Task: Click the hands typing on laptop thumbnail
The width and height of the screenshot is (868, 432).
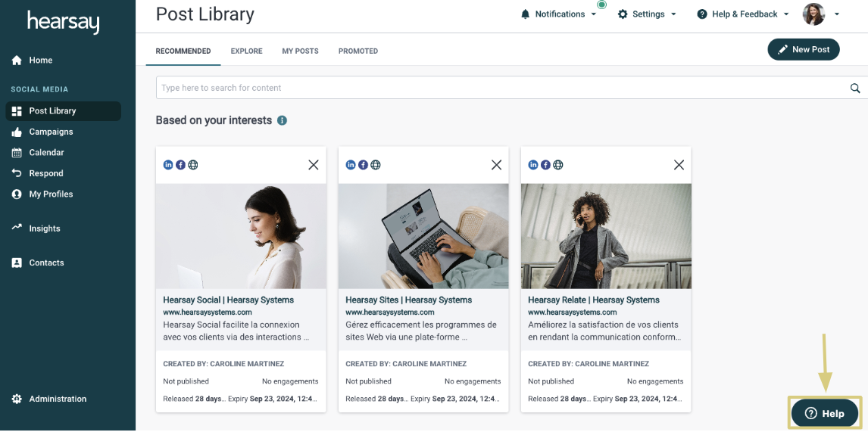Action: pos(423,236)
